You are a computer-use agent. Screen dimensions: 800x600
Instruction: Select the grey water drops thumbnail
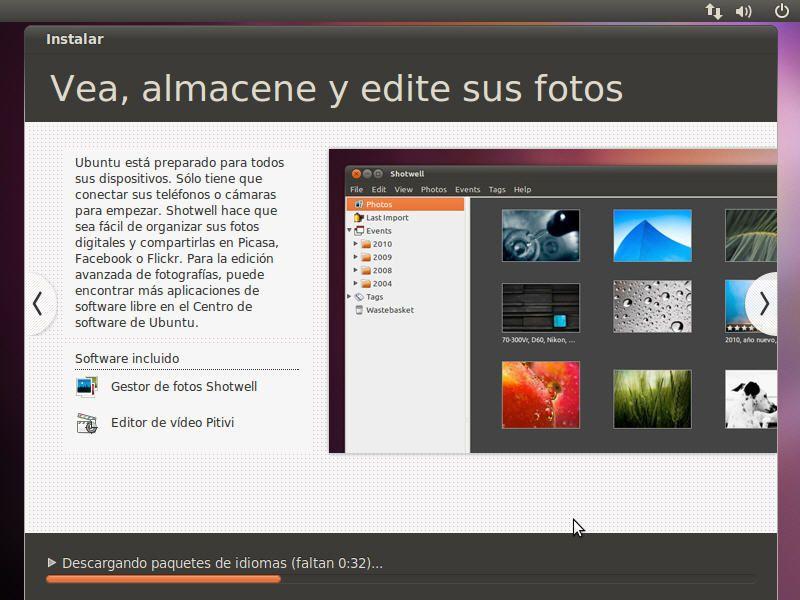pyautogui.click(x=652, y=306)
